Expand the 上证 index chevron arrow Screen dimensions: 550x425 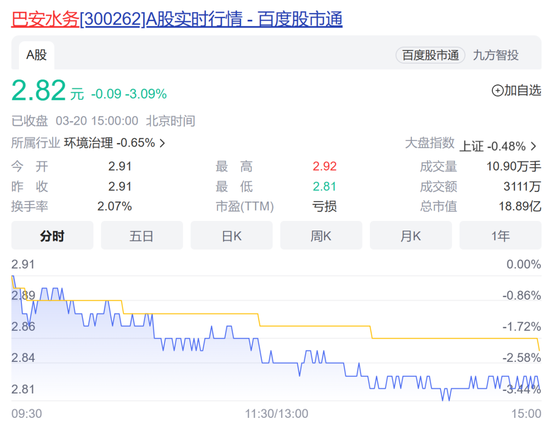point(534,146)
